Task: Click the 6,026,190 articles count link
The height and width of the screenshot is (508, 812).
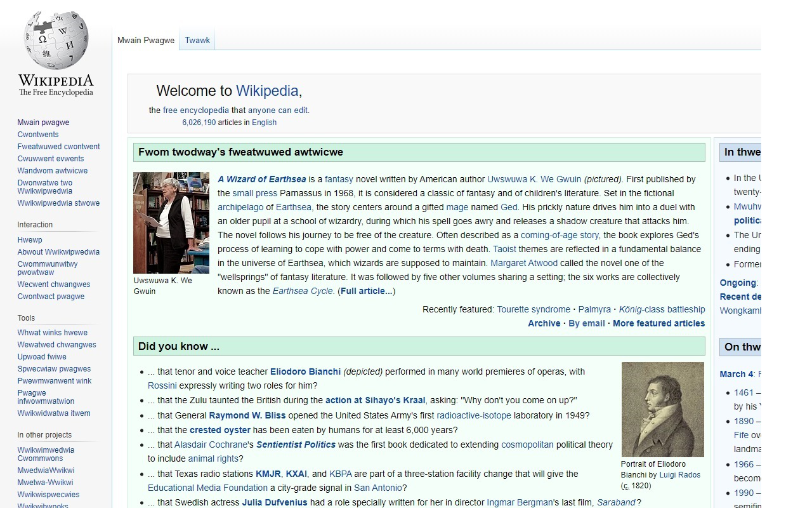Action: (199, 123)
